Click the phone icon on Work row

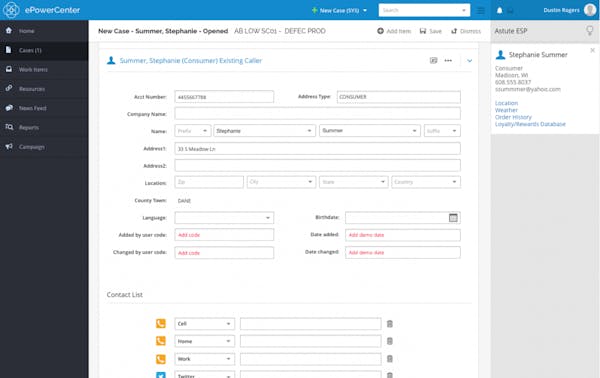pos(161,359)
